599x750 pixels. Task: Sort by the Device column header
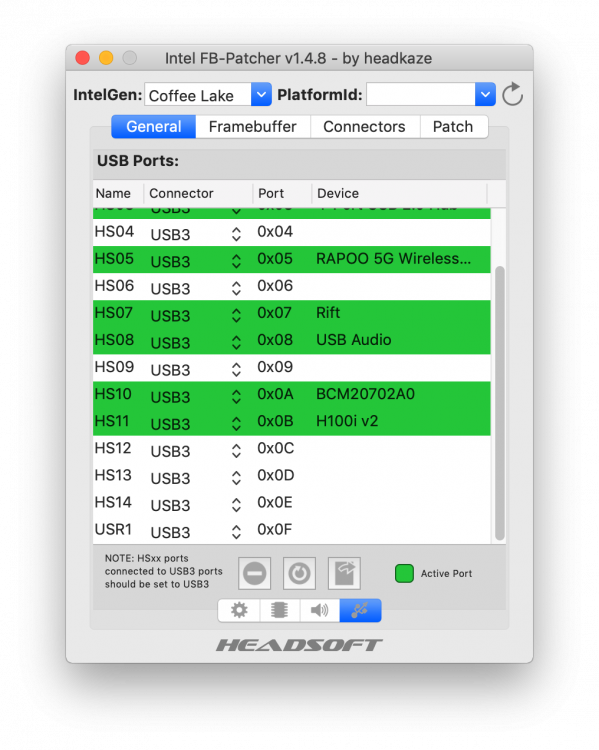[x=399, y=193]
